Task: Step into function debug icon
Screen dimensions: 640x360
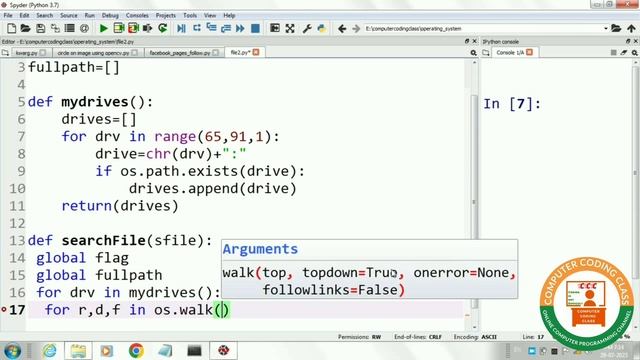Action: (x=211, y=28)
